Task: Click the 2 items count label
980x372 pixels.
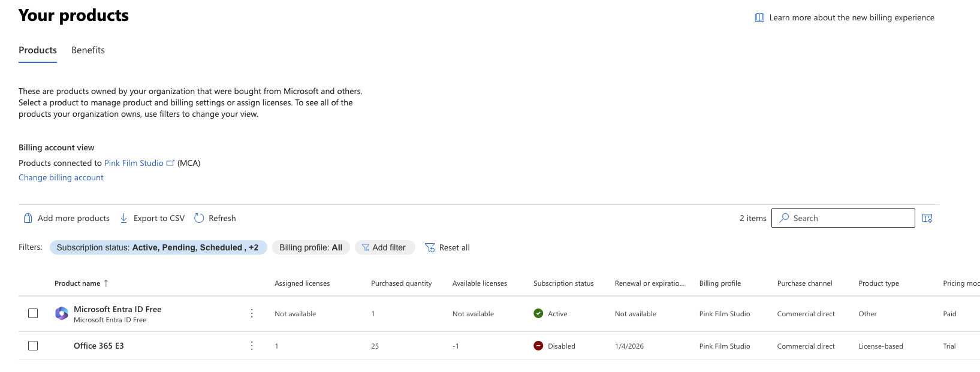Action: point(753,218)
